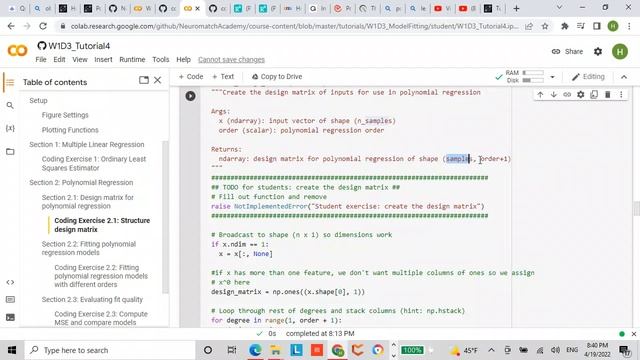
Task: Click the Colab logo
Action: pyautogui.click(x=18, y=51)
